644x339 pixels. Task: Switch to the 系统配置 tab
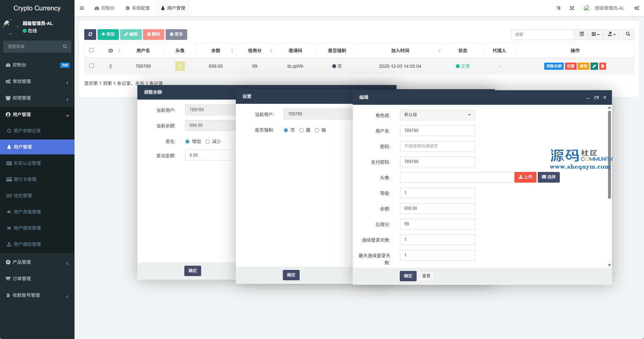(x=138, y=8)
